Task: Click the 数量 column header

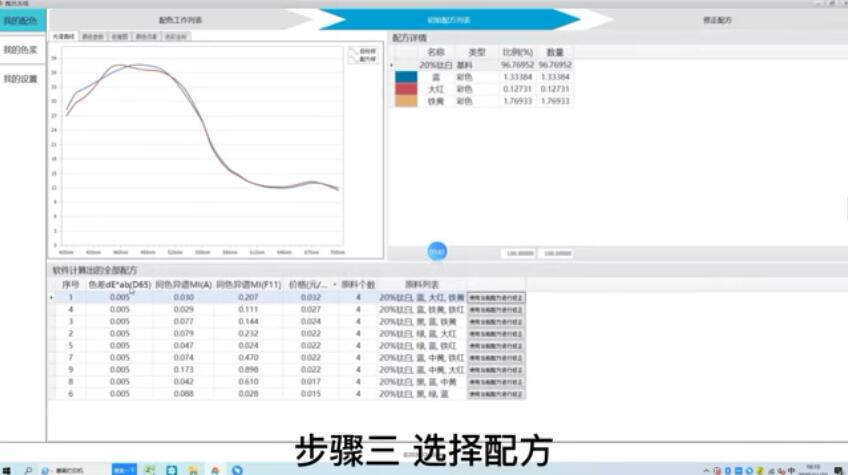Action: coord(555,52)
